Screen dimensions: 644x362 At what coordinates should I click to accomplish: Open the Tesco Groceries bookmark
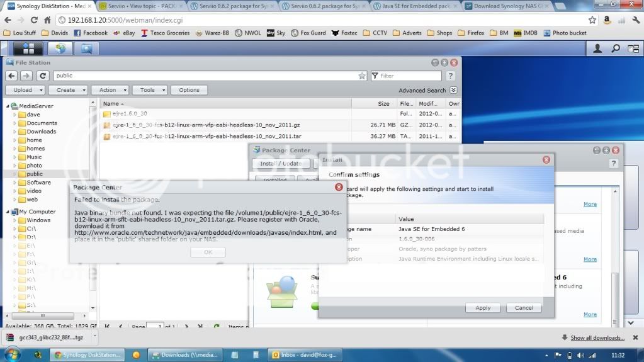tap(166, 33)
